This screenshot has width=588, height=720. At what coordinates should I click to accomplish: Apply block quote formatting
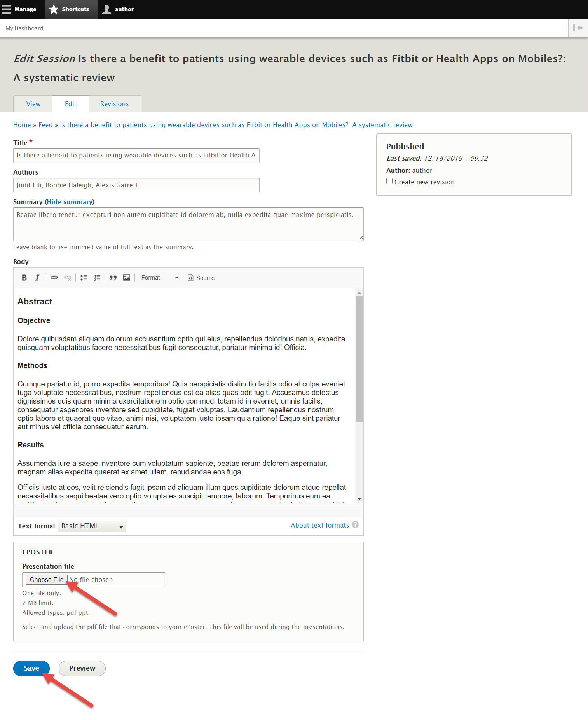click(113, 278)
